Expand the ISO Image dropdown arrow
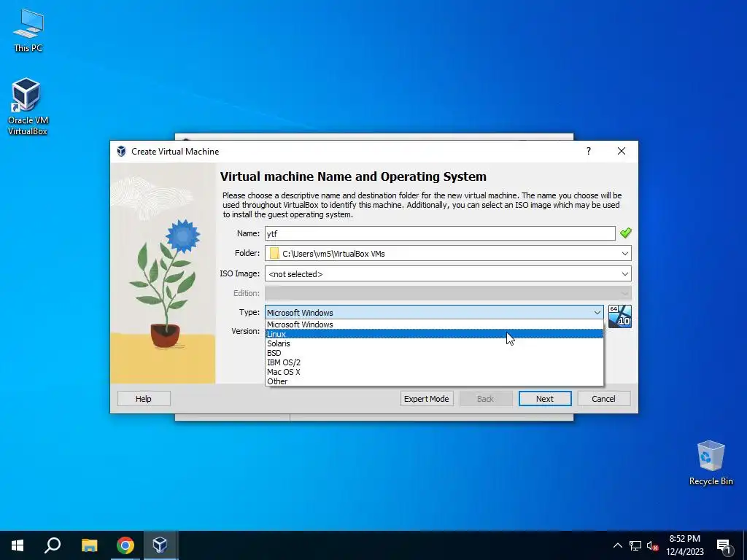 (x=624, y=274)
